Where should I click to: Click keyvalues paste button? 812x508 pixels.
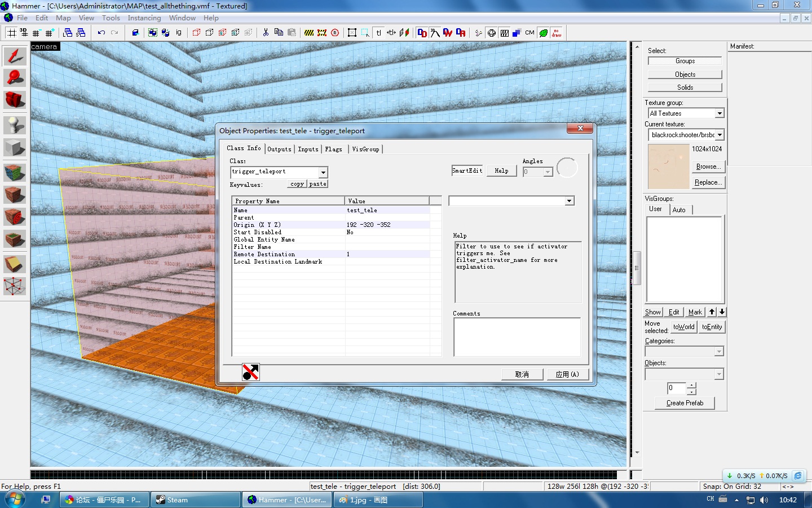tap(317, 184)
